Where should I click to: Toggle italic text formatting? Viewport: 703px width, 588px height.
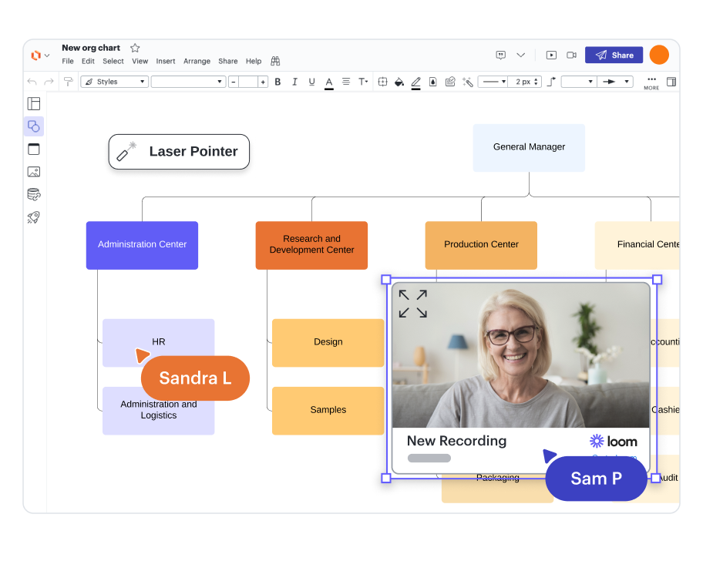[x=294, y=82]
